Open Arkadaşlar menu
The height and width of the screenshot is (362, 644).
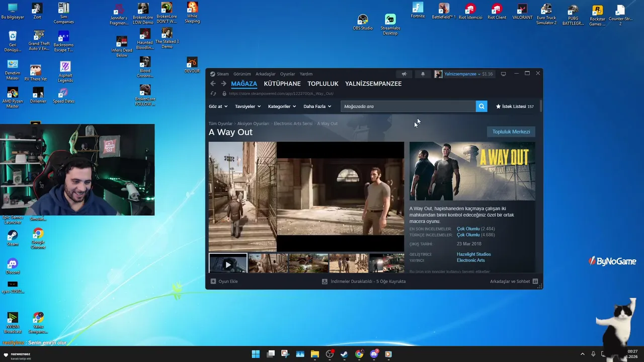[x=265, y=74]
